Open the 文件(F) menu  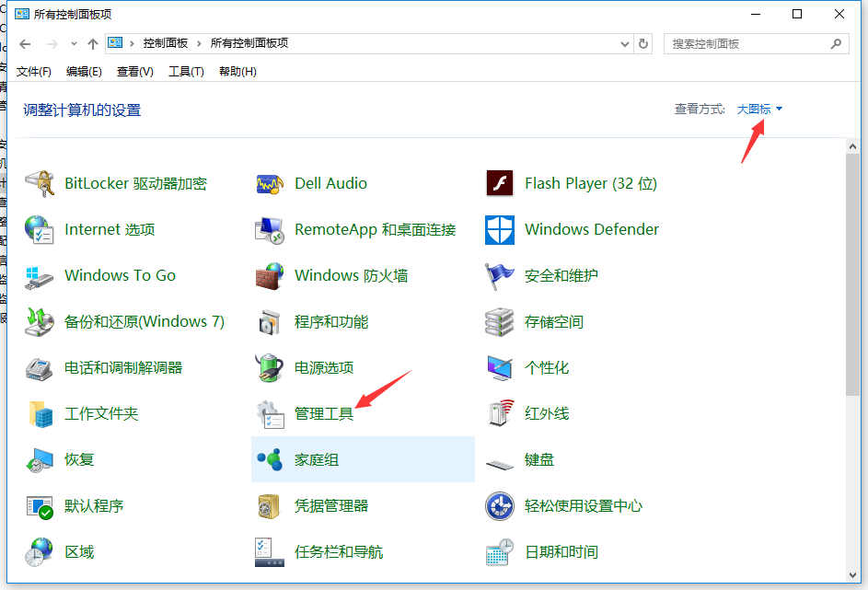(x=34, y=72)
